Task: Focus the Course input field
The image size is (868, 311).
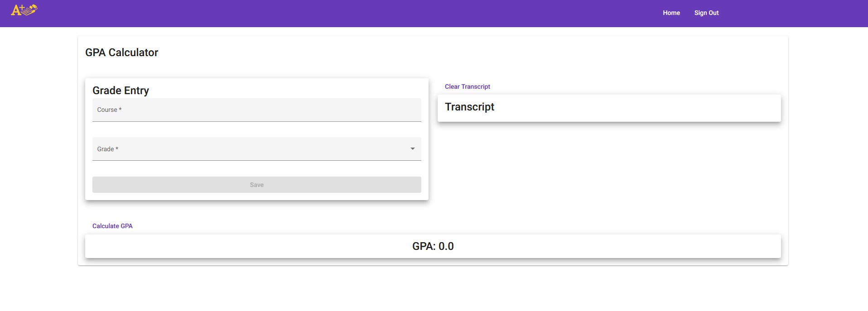Action: [256, 110]
